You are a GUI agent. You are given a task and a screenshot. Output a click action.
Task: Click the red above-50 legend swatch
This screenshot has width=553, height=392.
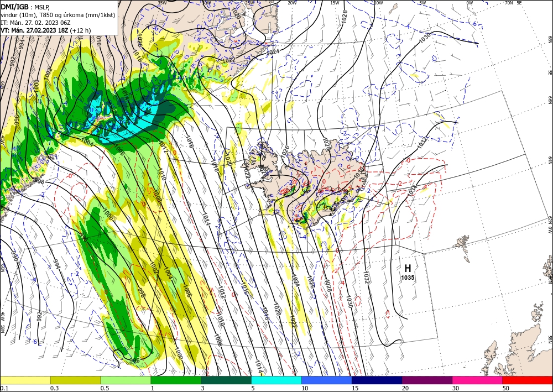(x=528, y=380)
